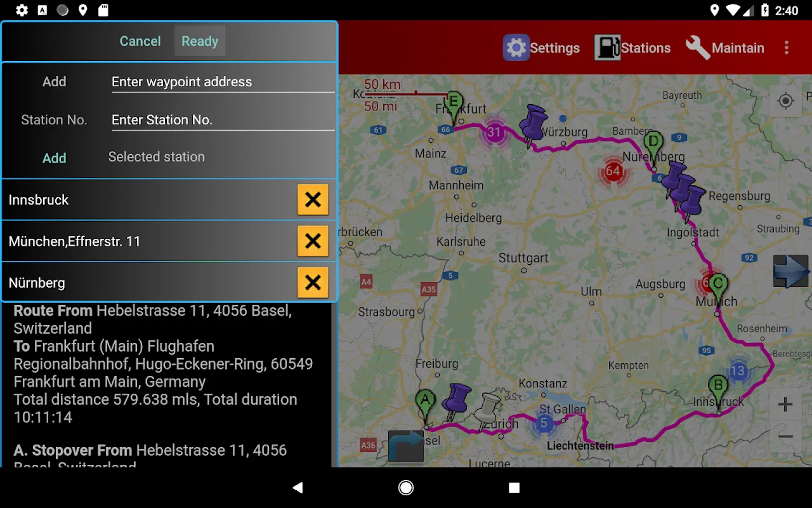This screenshot has height=508, width=812.
Task: Tap the Maintain wrench icon
Action: pos(698,48)
